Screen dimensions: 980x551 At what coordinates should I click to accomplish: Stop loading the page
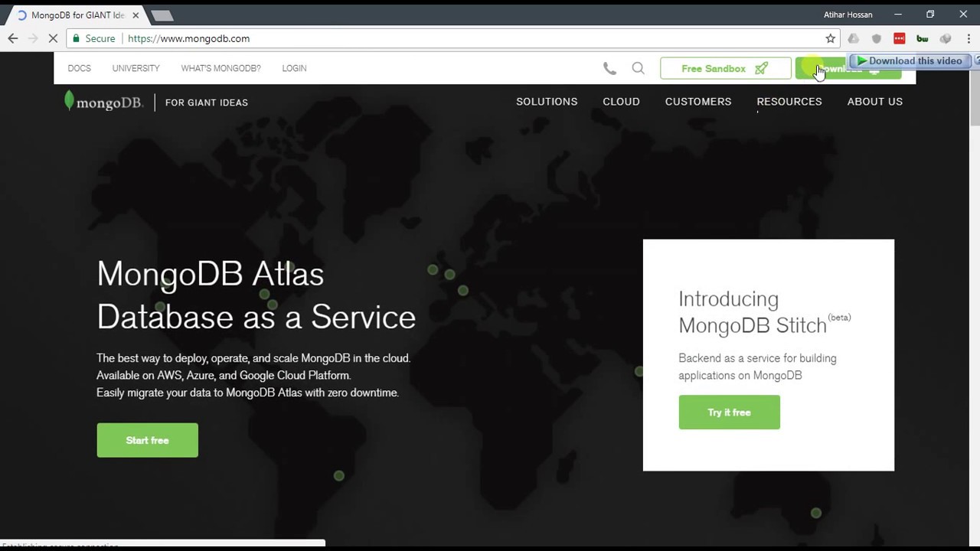pyautogui.click(x=53, y=38)
